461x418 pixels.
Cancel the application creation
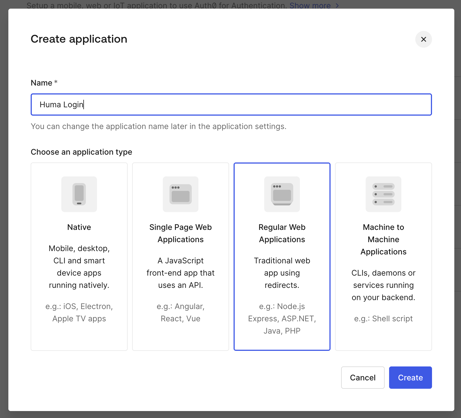tap(363, 378)
